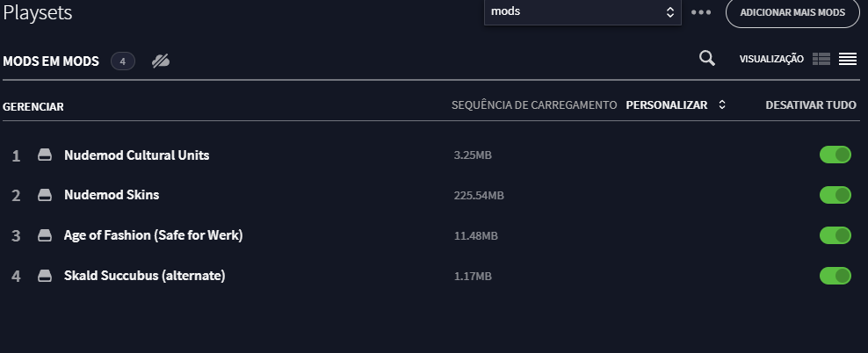This screenshot has width=868, height=353.
Task: Switch to detailed list view icon
Action: click(x=821, y=59)
